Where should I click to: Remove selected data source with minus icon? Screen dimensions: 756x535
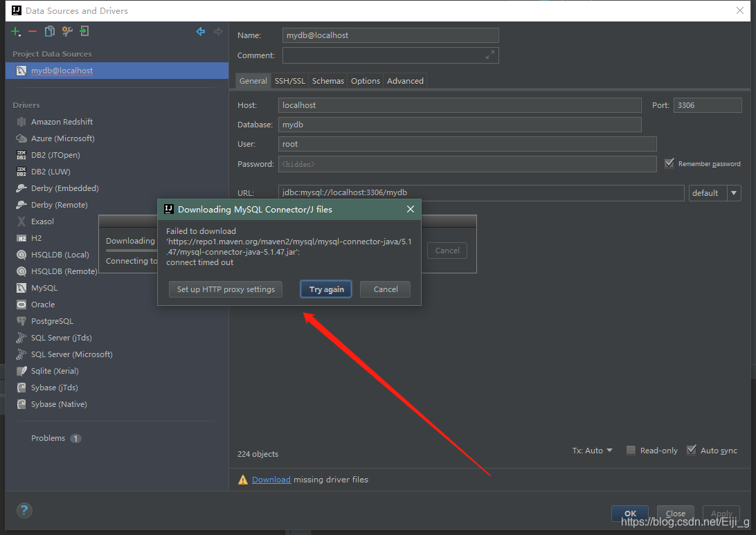coord(33,32)
